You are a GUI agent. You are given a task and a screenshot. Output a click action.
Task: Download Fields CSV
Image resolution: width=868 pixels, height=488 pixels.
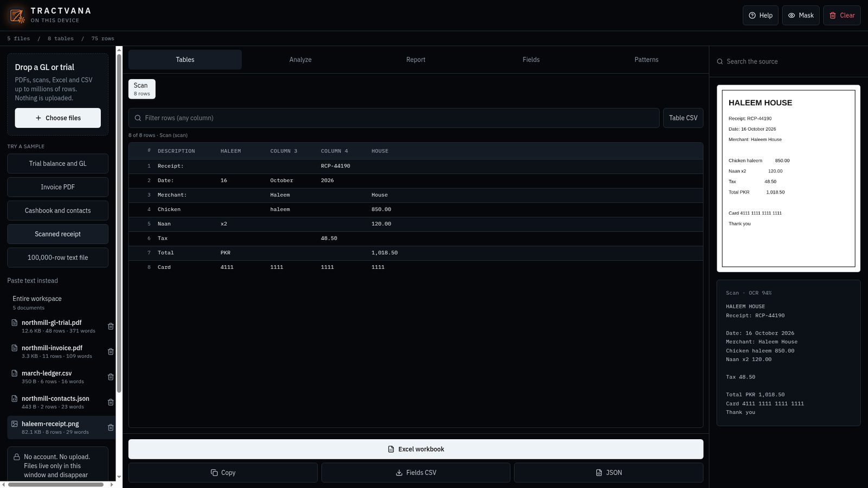(x=416, y=473)
